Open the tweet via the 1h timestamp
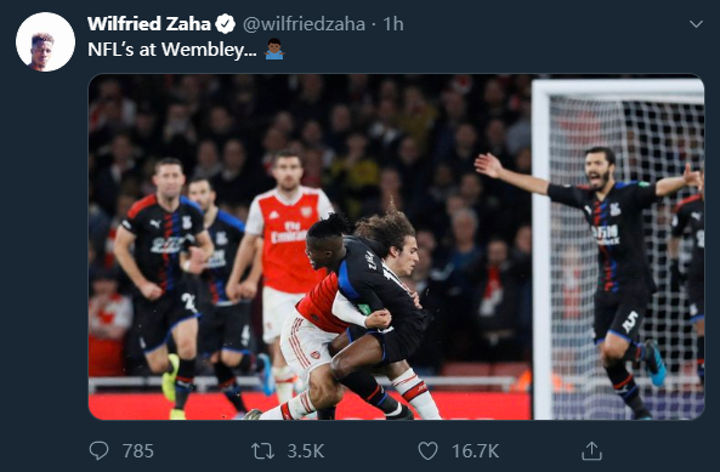This screenshot has width=720, height=472. 393,24
